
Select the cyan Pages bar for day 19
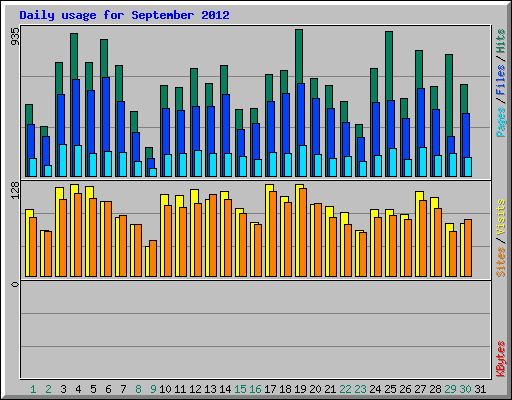303,161
